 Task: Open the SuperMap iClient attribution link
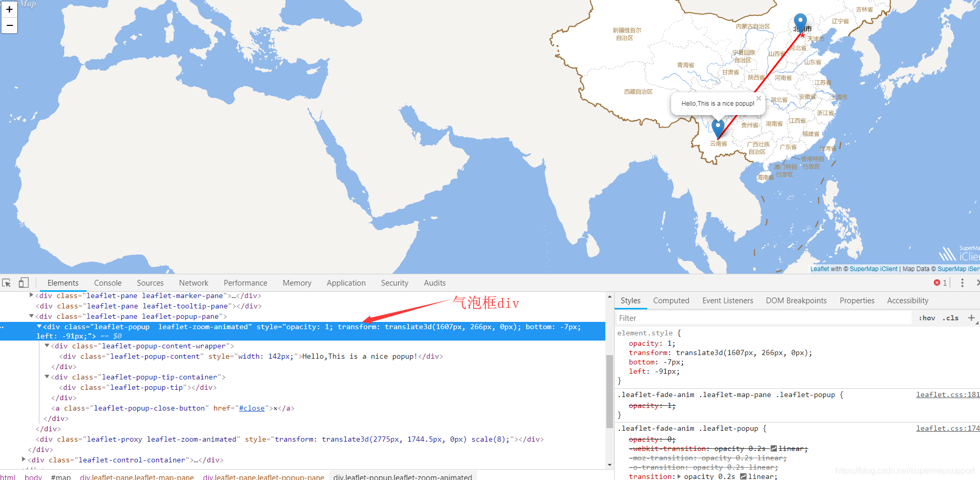[873, 269]
